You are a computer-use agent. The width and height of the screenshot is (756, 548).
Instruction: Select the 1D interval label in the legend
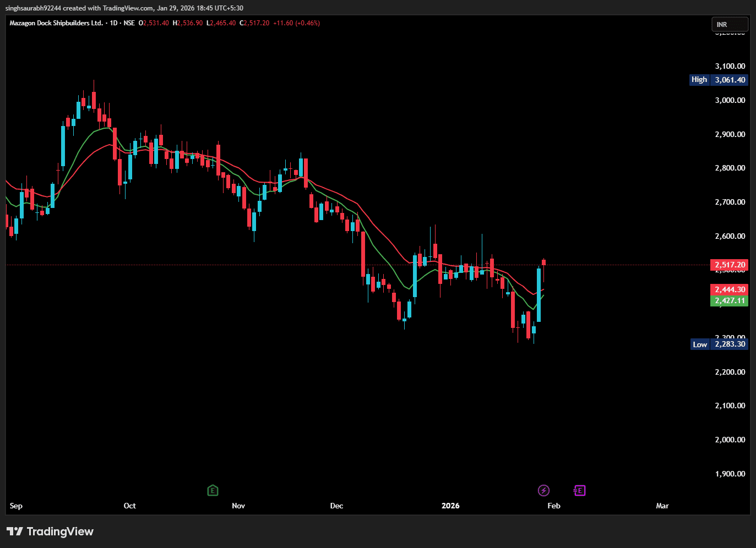(x=114, y=23)
